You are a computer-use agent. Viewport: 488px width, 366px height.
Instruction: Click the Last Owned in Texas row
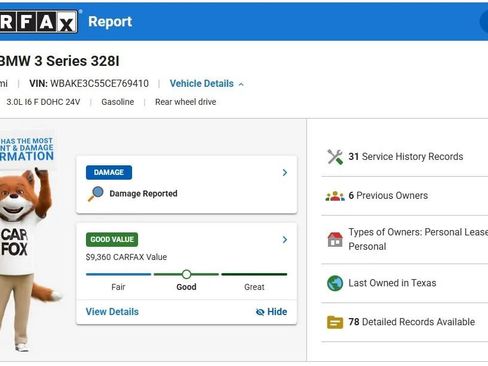click(x=404, y=283)
